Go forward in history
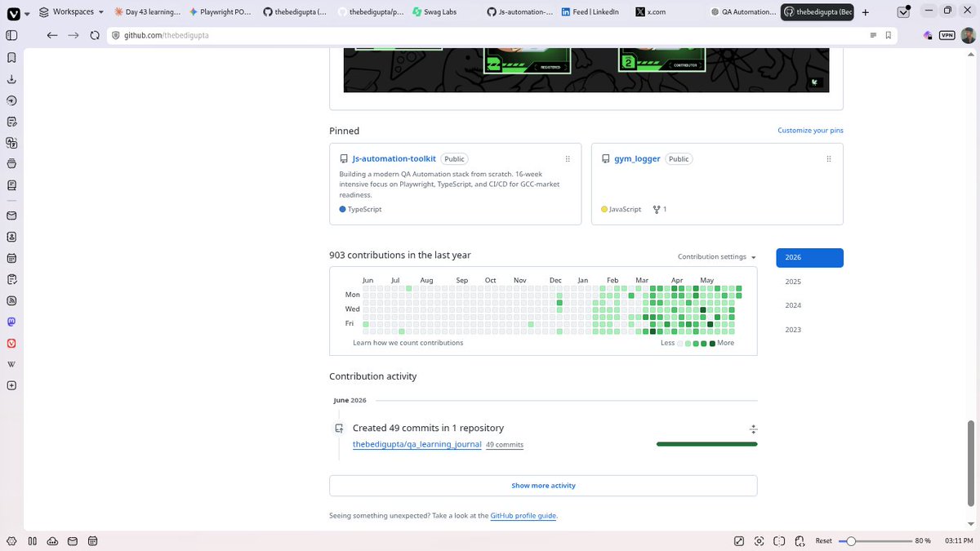This screenshot has width=980, height=551. tap(73, 35)
